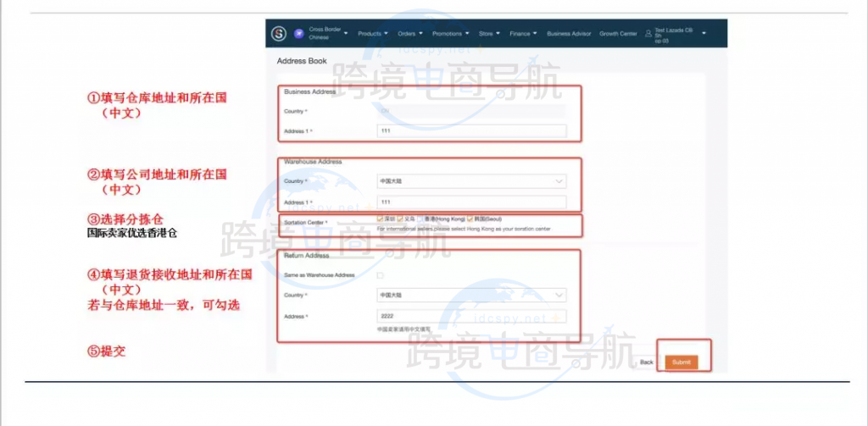Toggle the 韩国 (Seoul) sortation checkbox

470,219
